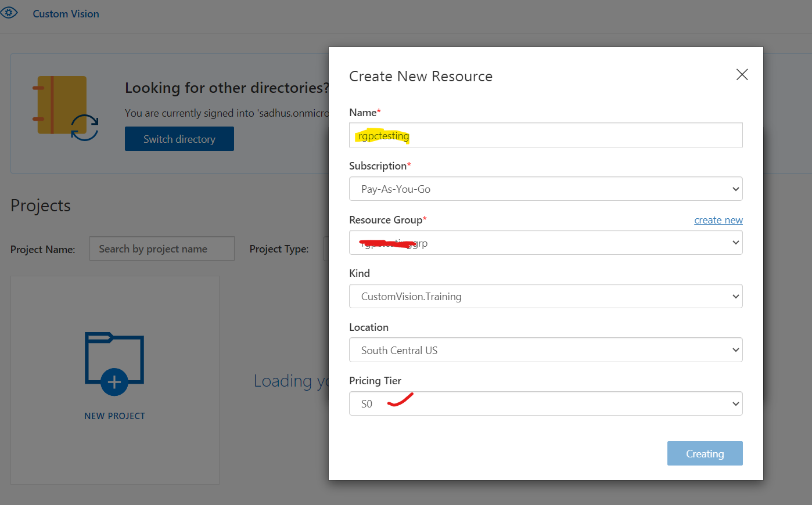Focus the Search by project name field
This screenshot has height=505, width=812.
[x=161, y=249]
